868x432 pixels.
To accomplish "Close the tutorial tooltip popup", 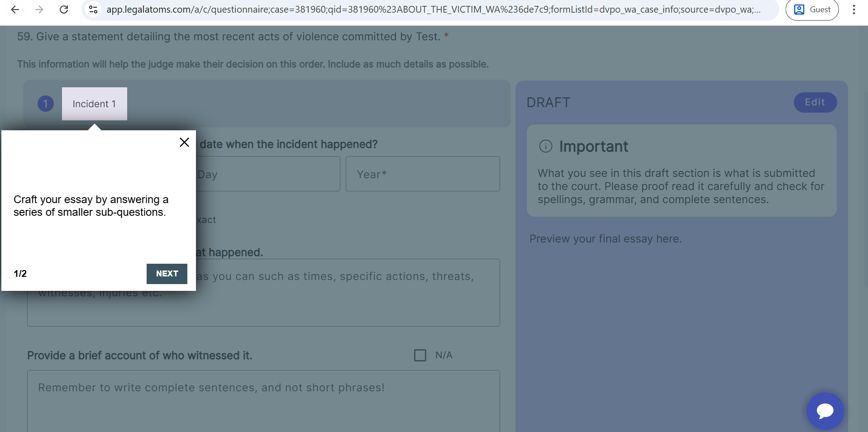I will click(184, 142).
